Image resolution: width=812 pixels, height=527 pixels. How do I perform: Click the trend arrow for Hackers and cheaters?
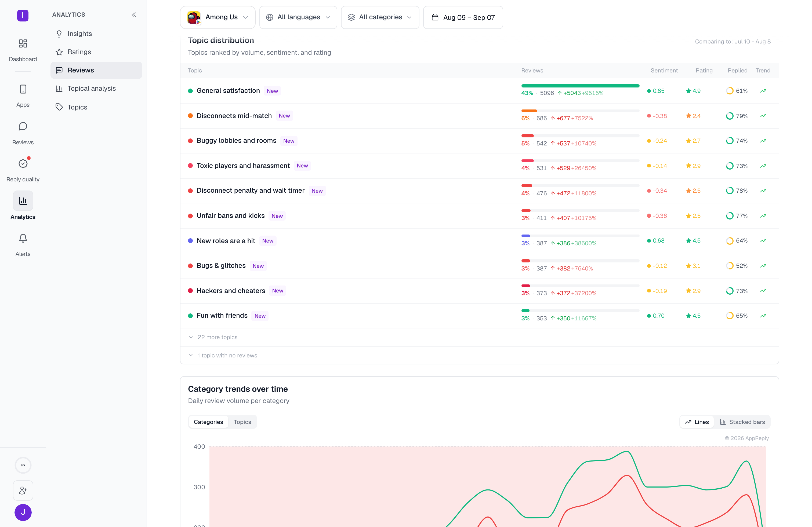[x=763, y=291]
